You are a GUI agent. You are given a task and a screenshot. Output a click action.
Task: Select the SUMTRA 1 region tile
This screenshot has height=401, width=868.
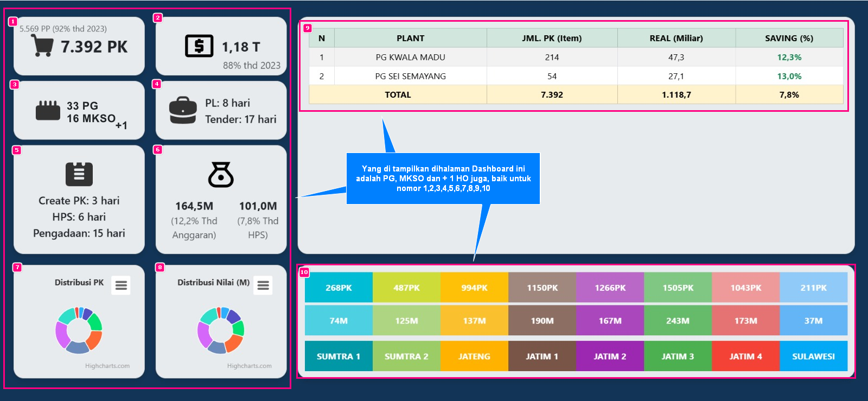point(339,356)
